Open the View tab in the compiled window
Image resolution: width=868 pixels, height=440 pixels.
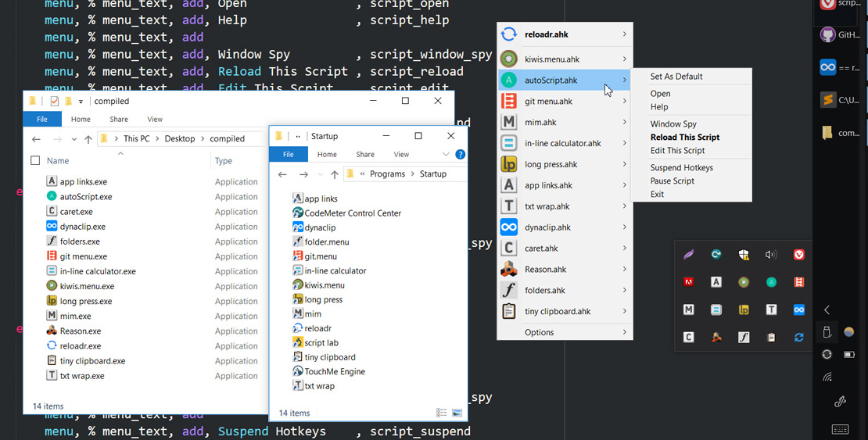pyautogui.click(x=155, y=120)
